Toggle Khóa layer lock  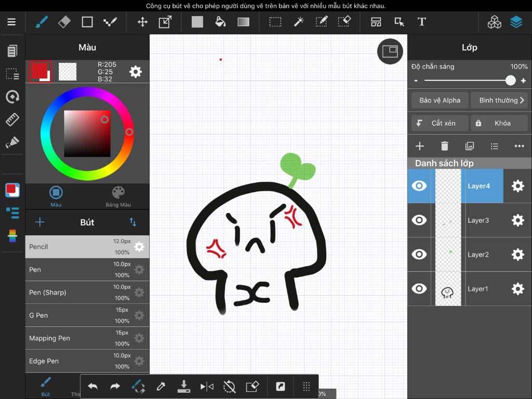coord(499,123)
